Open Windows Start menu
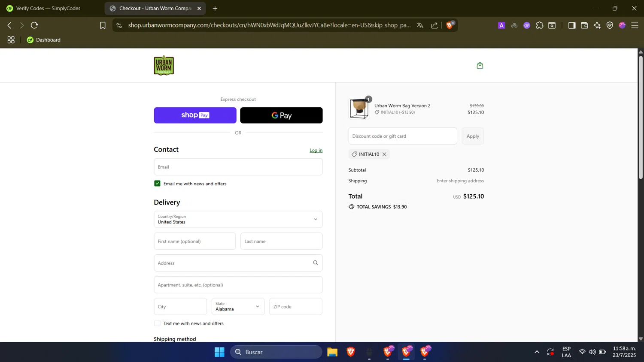Image resolution: width=644 pixels, height=362 pixels. pyautogui.click(x=219, y=352)
